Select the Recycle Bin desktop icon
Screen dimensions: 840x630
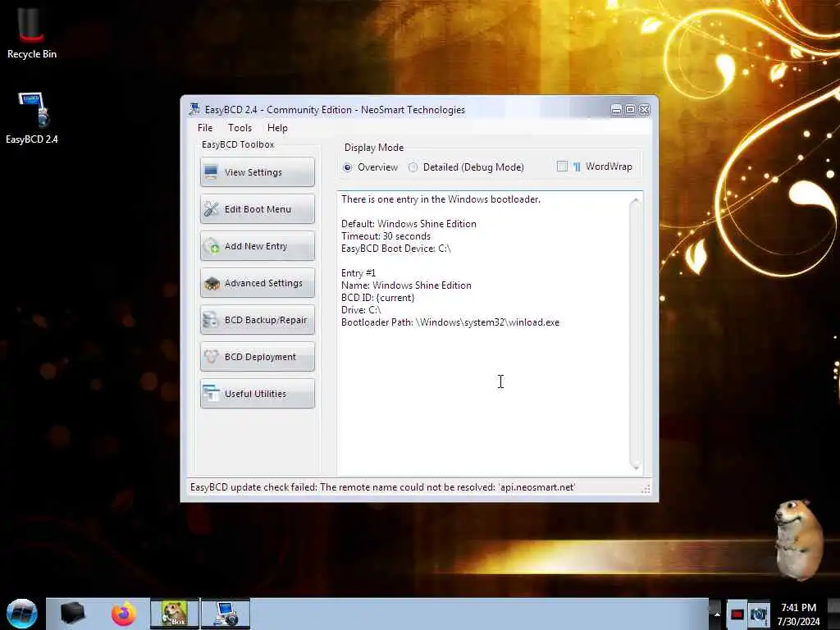pyautogui.click(x=32, y=33)
